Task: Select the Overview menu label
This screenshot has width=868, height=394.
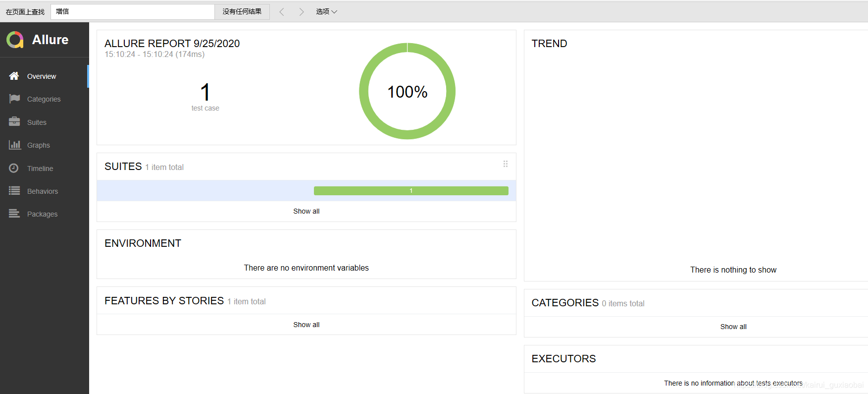Action: click(x=42, y=76)
